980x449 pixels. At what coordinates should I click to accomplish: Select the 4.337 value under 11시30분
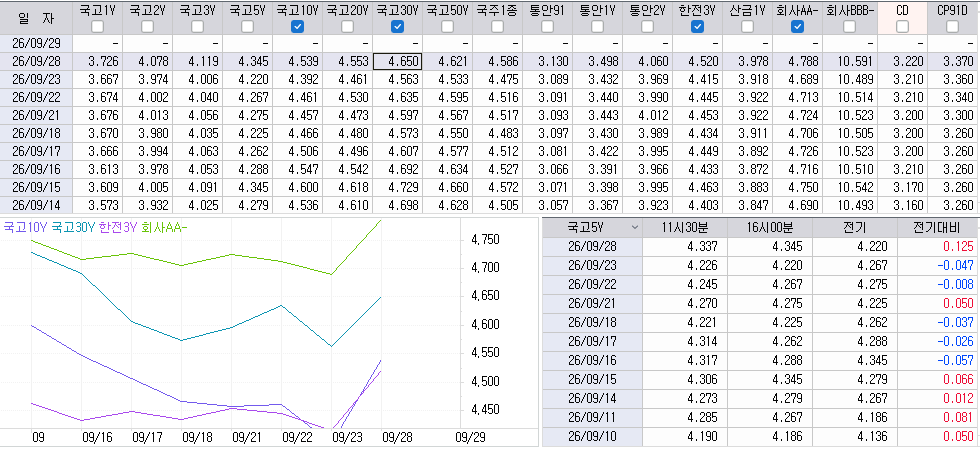[x=685, y=246]
